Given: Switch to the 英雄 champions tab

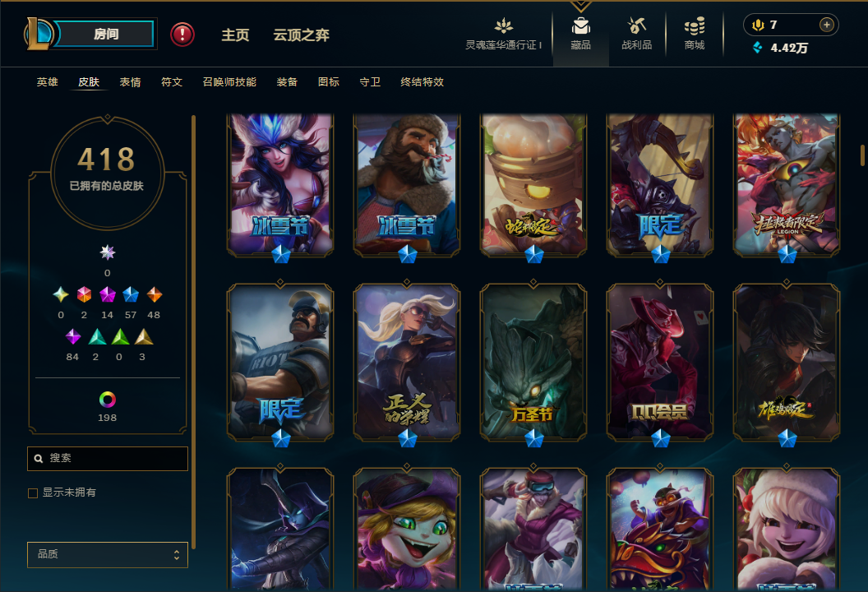Looking at the screenshot, I should [47, 82].
